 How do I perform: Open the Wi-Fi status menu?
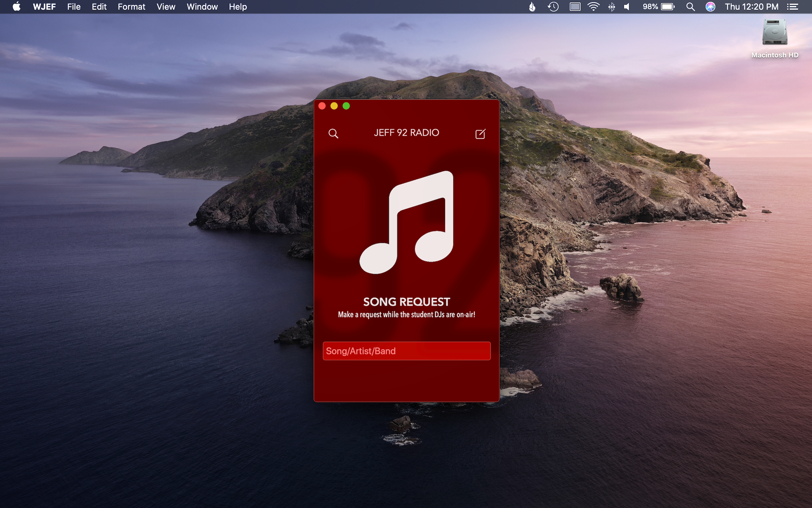593,7
